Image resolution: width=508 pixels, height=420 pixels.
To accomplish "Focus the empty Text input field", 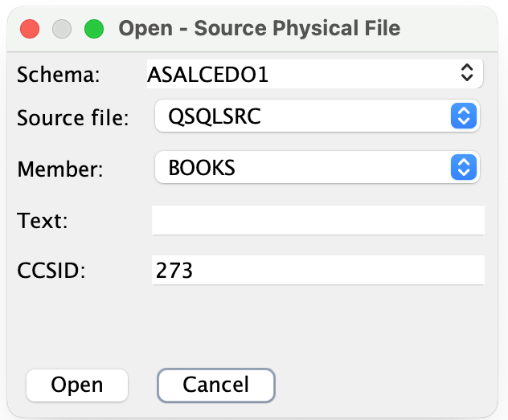I will tap(317, 219).
